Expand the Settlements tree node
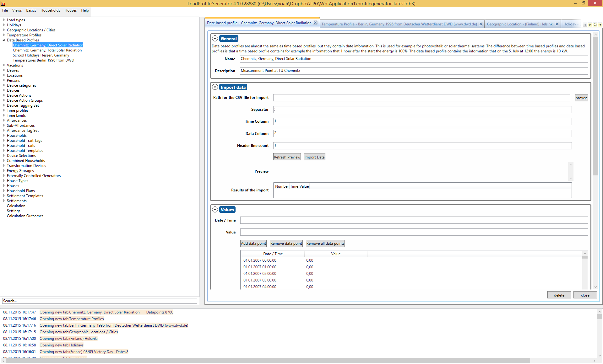 point(4,201)
